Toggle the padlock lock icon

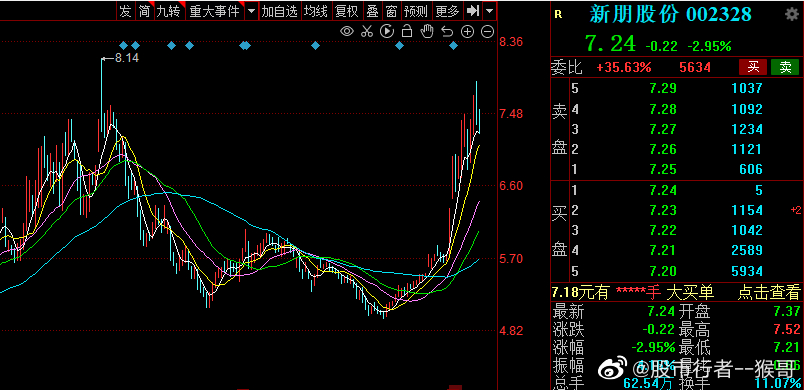407,31
